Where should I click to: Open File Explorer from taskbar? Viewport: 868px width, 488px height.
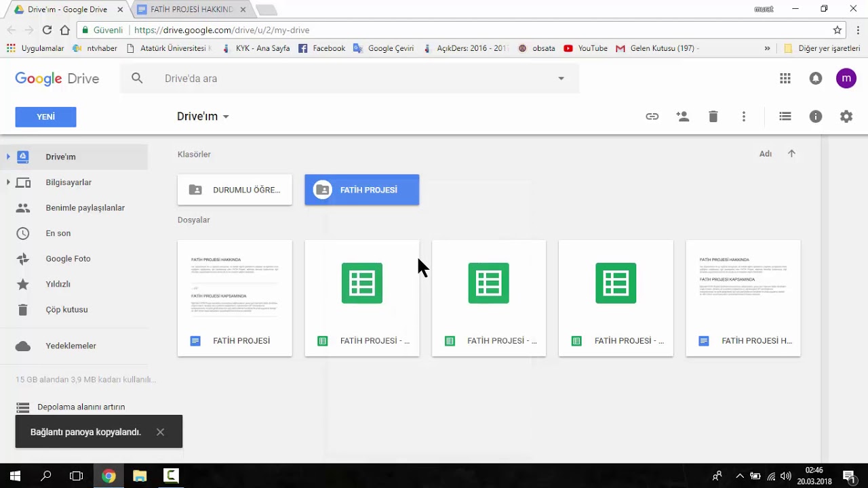pos(140,476)
